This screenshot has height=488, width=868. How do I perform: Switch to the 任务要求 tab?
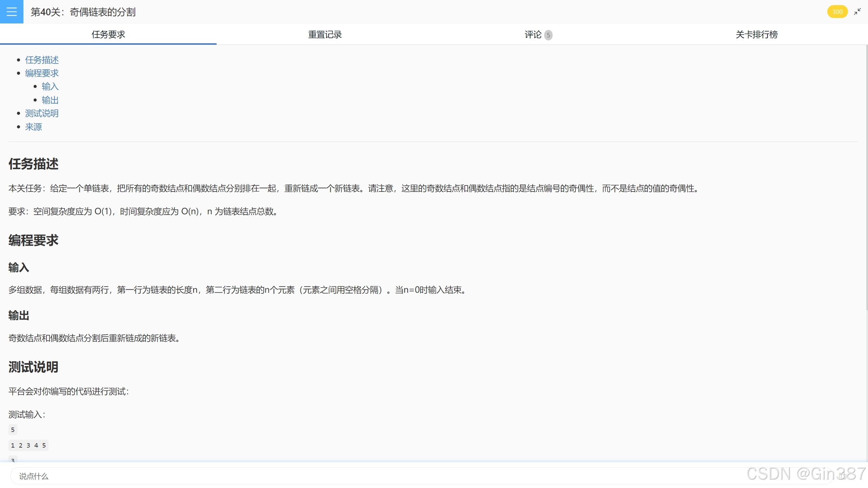pyautogui.click(x=108, y=34)
